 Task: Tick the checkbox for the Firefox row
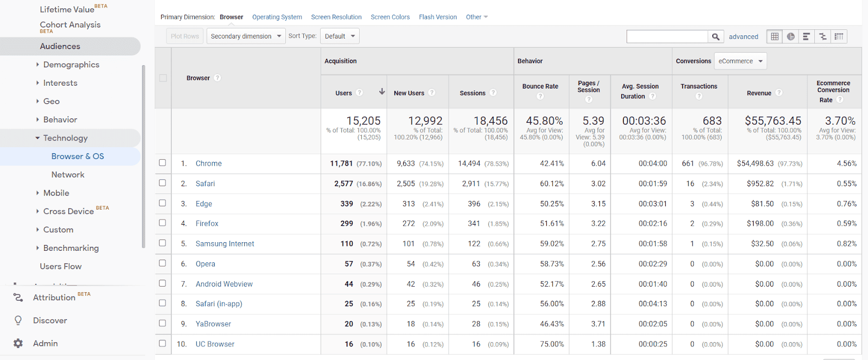[162, 223]
